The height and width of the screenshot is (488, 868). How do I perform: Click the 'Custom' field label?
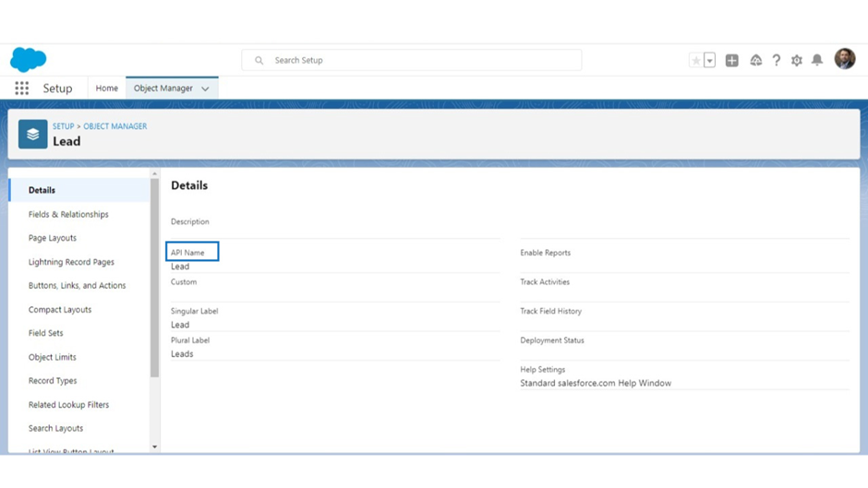[x=184, y=281]
